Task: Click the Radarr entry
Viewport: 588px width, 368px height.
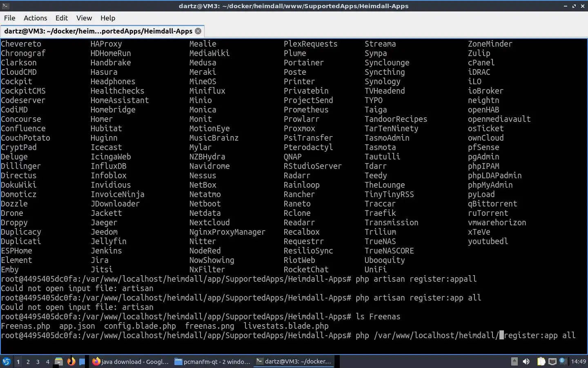Action: click(297, 175)
